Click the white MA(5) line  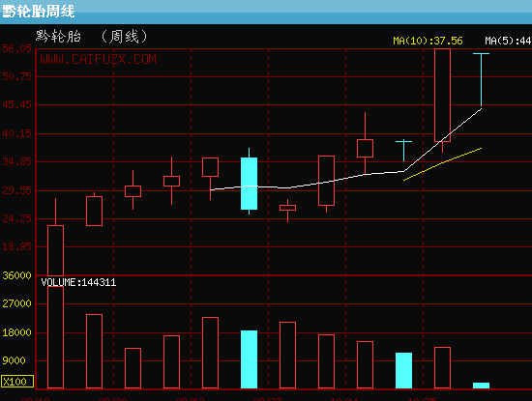click(x=345, y=178)
